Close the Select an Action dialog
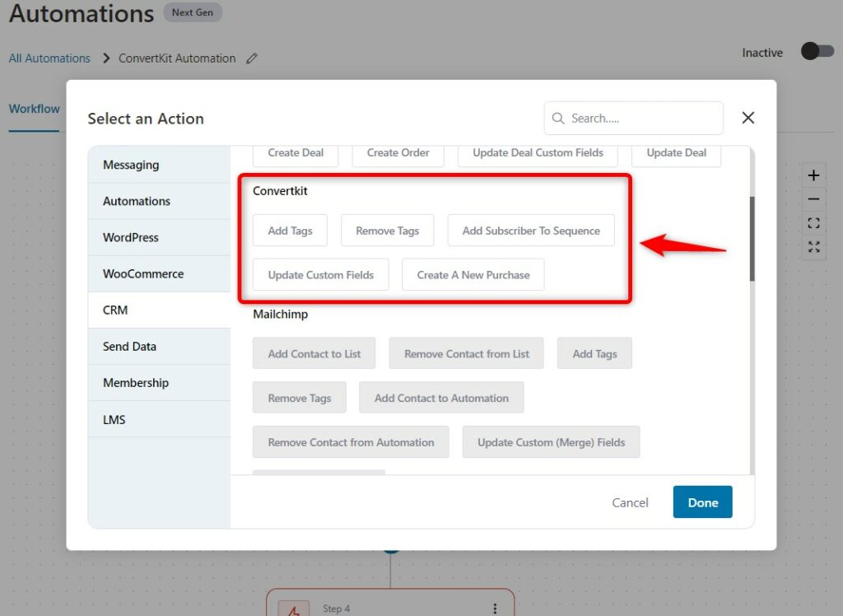 click(x=748, y=118)
